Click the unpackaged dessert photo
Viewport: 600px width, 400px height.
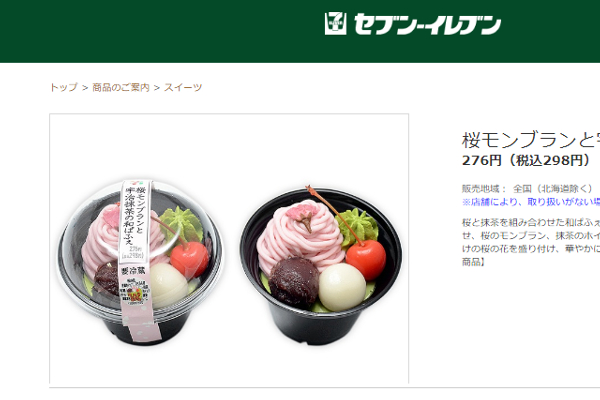321,265
